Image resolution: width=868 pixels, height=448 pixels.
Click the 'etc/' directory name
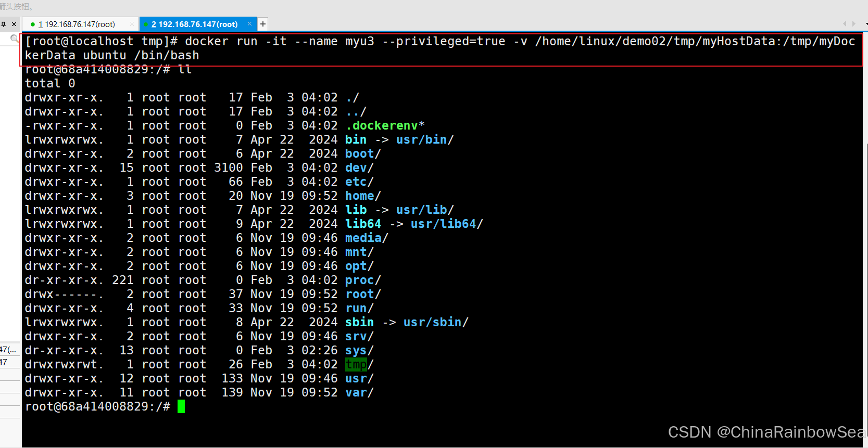coord(359,182)
